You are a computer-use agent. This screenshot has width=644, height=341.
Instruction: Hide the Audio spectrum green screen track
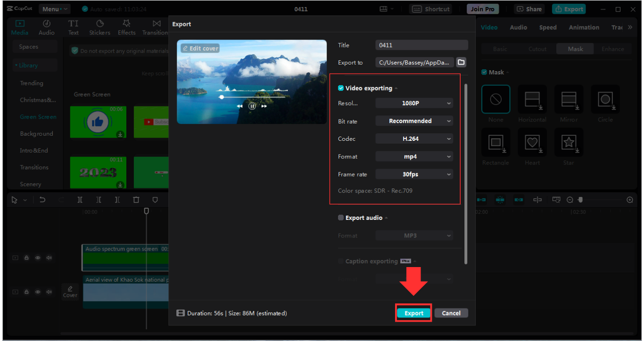[38, 258]
